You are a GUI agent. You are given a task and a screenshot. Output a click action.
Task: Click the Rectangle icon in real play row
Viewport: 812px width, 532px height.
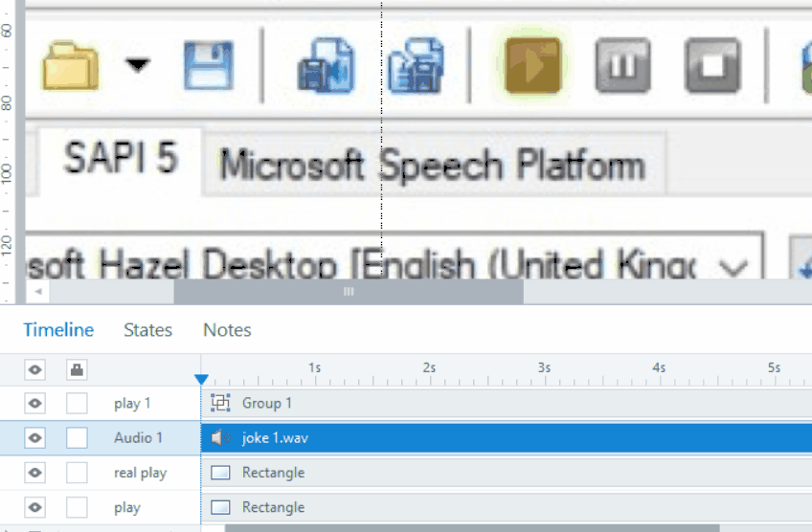click(220, 473)
